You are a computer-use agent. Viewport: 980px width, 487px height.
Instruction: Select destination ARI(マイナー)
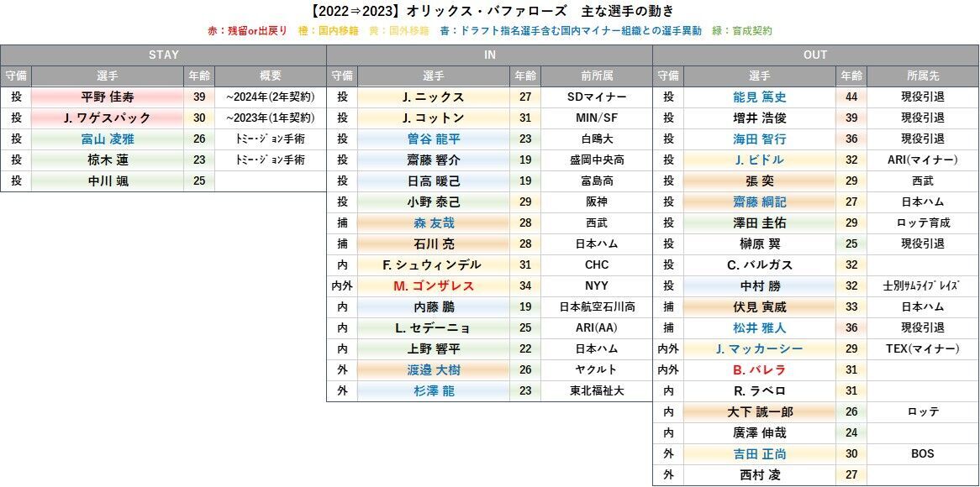923,160
